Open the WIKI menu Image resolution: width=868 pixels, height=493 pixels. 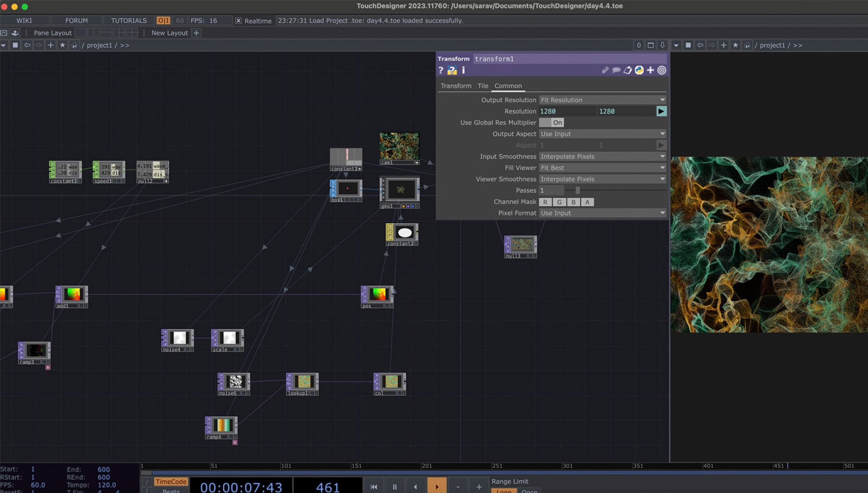tap(24, 20)
